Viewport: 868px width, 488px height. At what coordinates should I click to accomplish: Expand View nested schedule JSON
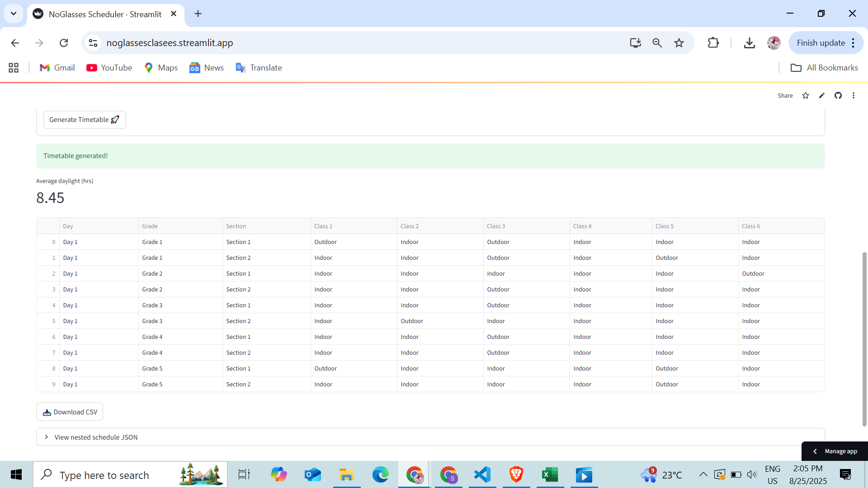coord(95,437)
